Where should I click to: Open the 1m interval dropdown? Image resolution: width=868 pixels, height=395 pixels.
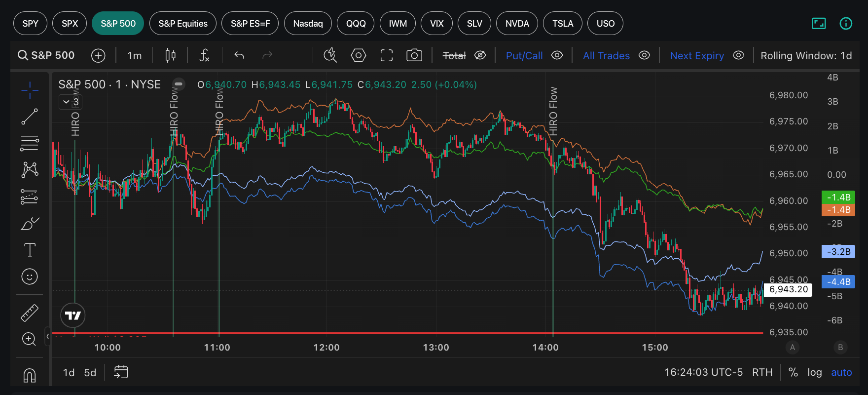[134, 56]
